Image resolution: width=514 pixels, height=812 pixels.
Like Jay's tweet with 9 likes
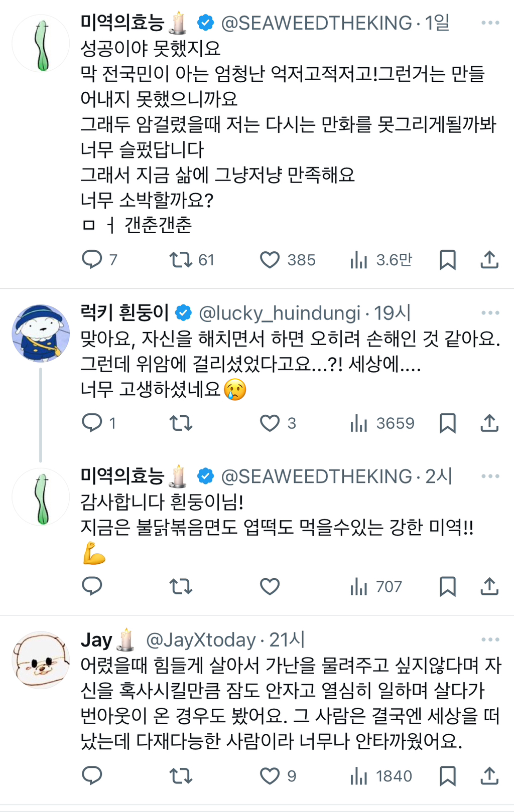(x=270, y=776)
